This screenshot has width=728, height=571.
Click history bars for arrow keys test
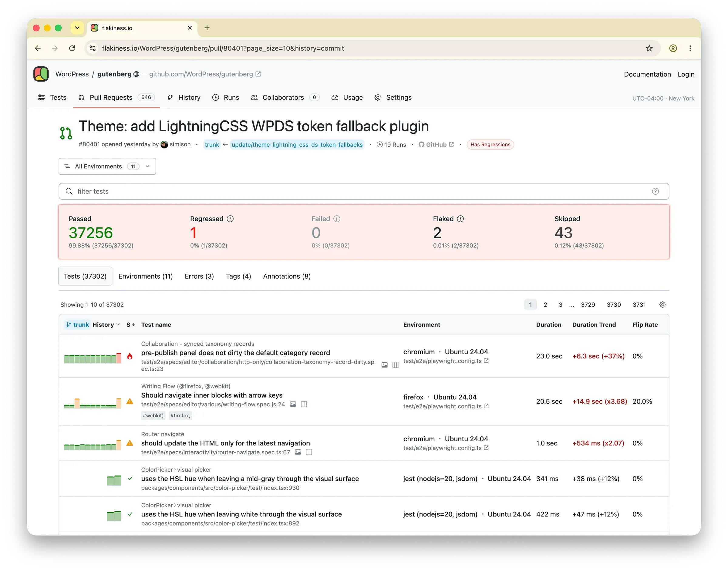click(x=93, y=403)
